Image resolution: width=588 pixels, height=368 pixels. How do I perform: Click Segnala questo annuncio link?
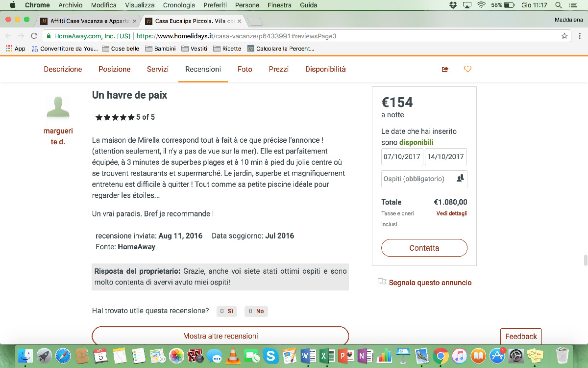[430, 283]
